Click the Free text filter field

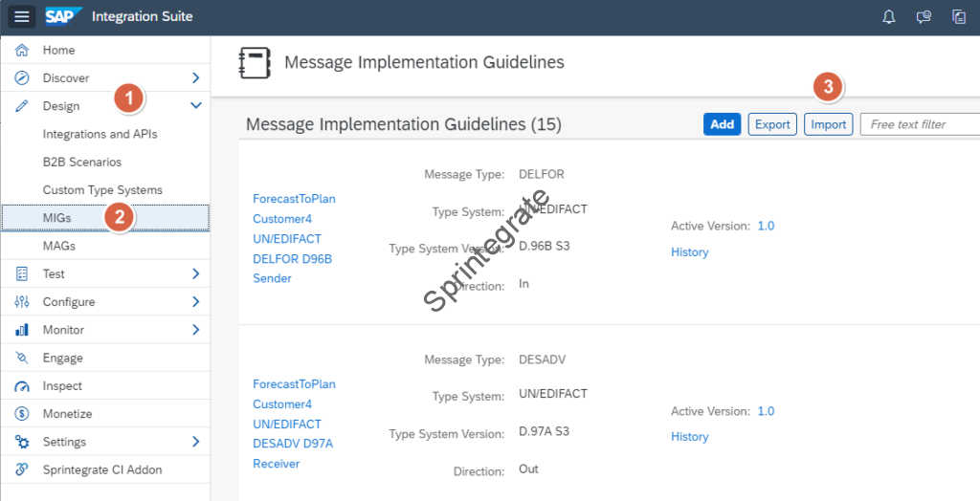(919, 124)
